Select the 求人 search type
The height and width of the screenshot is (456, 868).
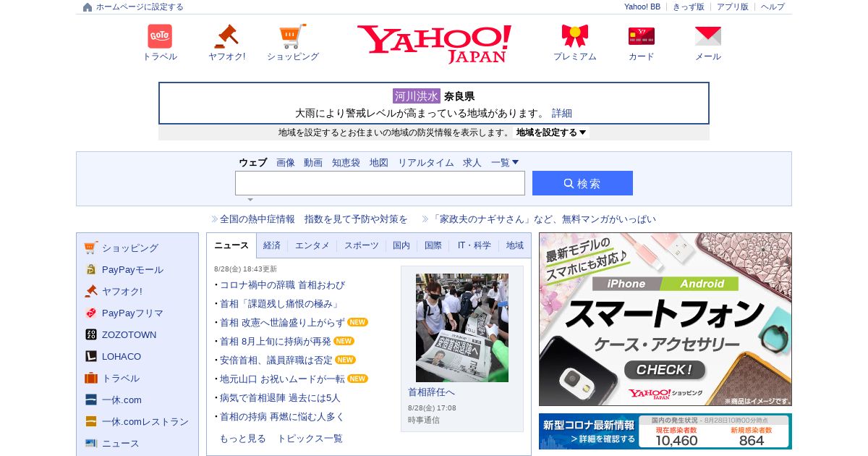coord(472,163)
